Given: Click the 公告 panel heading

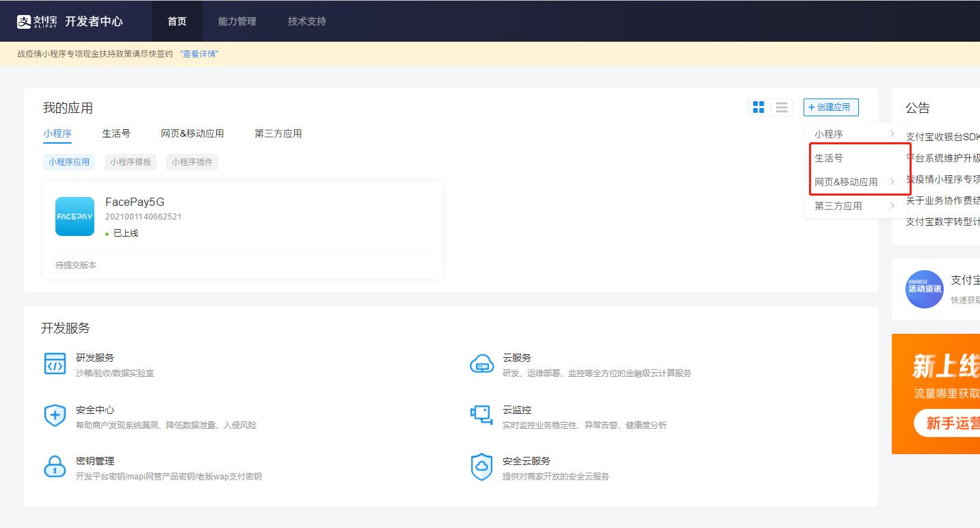Looking at the screenshot, I should pyautogui.click(x=918, y=108).
